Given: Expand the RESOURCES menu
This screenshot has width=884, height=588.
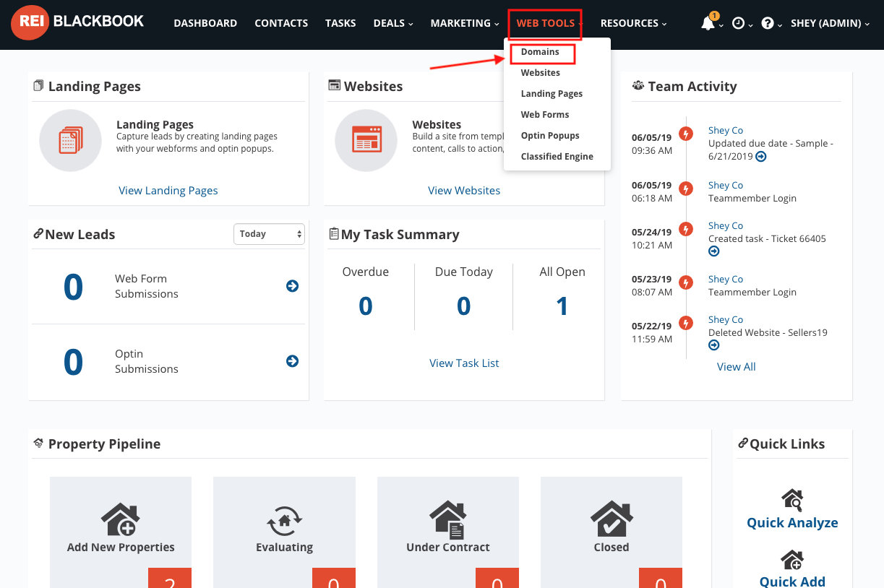Looking at the screenshot, I should 633,23.
